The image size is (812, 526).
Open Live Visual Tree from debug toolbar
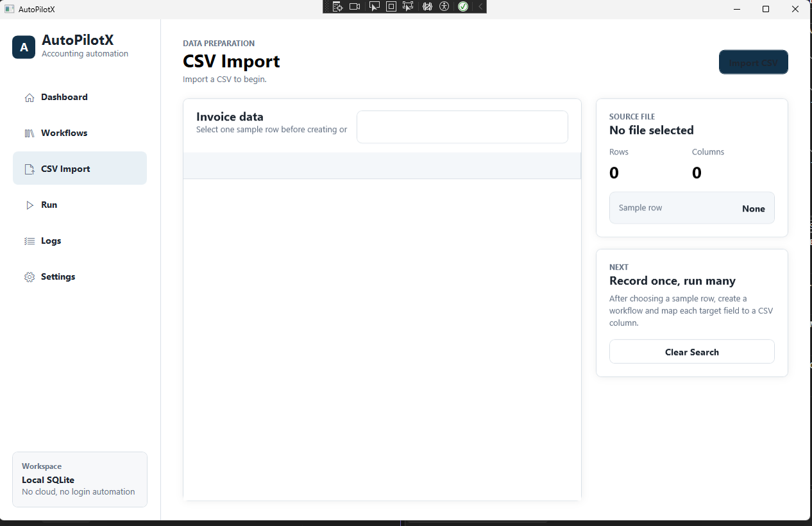(x=337, y=6)
